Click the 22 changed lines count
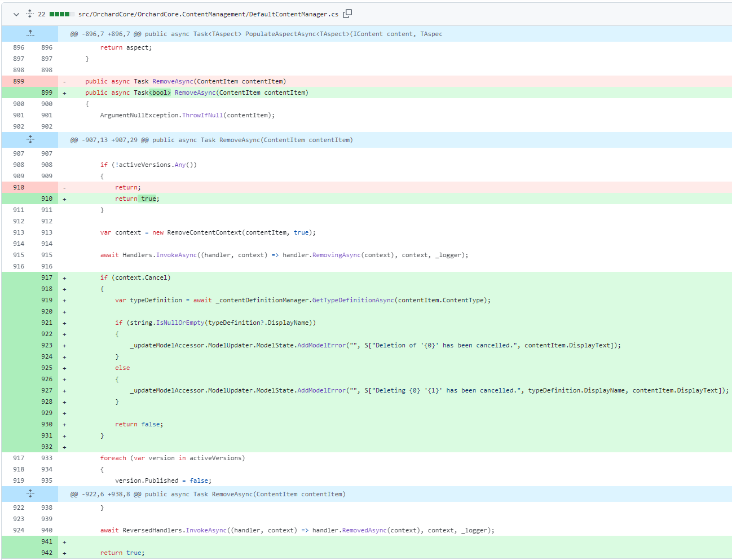The image size is (732, 560). coord(42,14)
